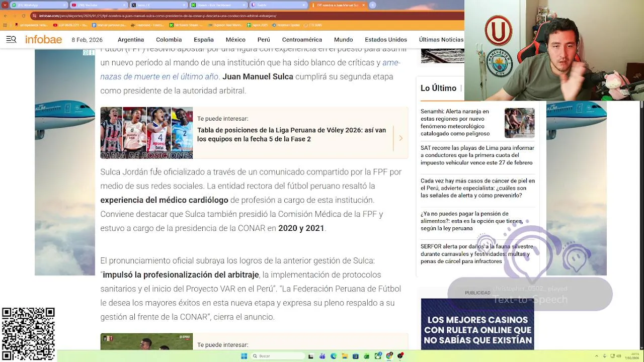This screenshot has height=362, width=644.
Task: Open the Estados Unidos section
Action: tap(386, 40)
